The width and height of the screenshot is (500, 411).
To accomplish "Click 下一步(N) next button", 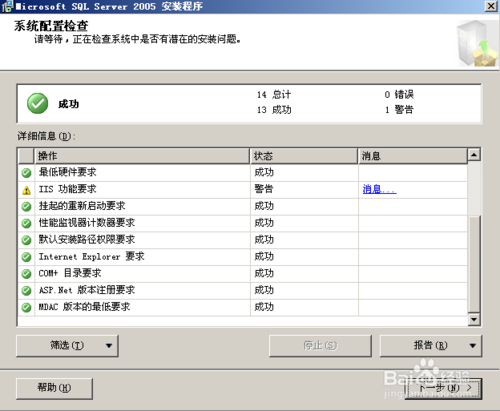I will pyautogui.click(x=443, y=388).
